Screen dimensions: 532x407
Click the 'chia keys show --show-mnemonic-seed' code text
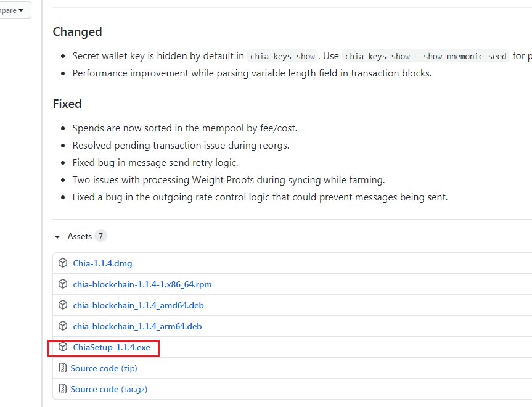pyautogui.click(x=425, y=56)
